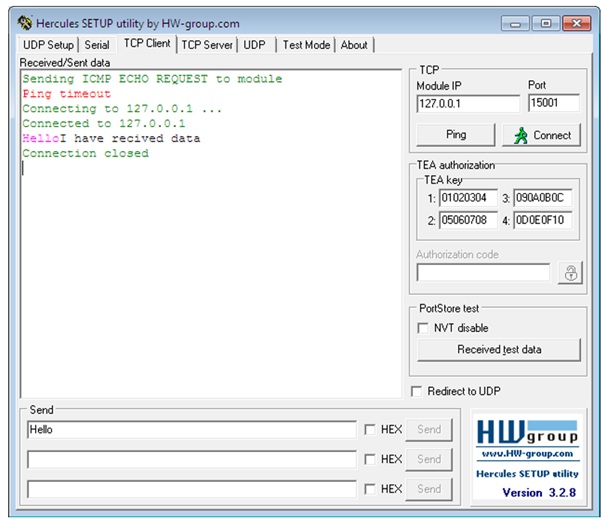Click the Connect button
602x521 pixels.
click(x=541, y=135)
